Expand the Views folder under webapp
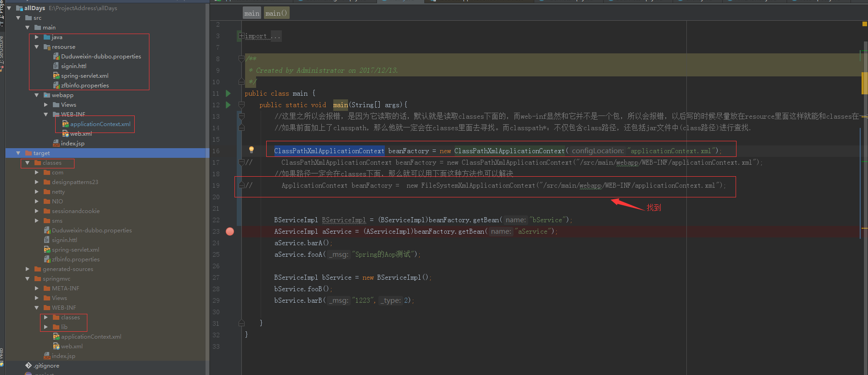This screenshot has height=375, width=868. (46, 104)
